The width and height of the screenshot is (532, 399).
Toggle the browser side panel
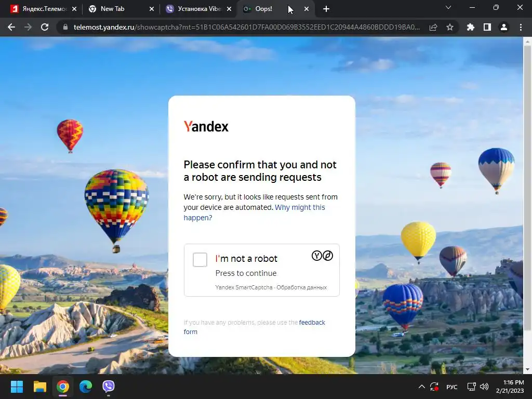pos(487,27)
